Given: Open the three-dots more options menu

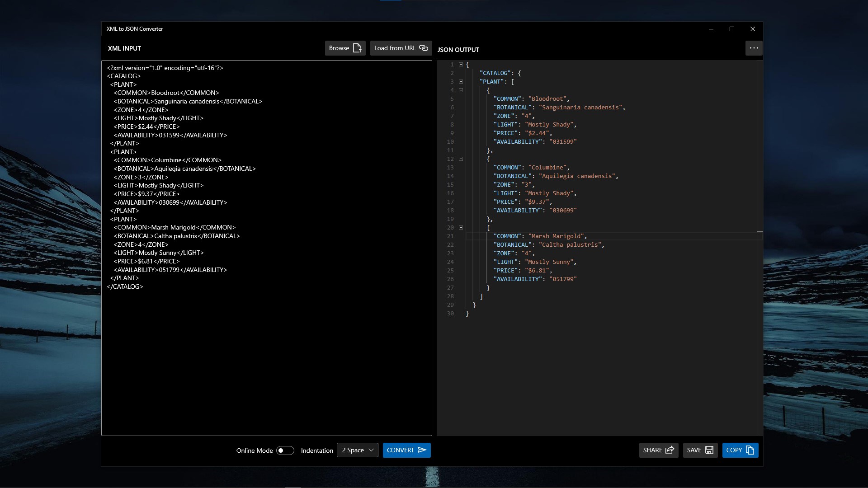Looking at the screenshot, I should 754,48.
